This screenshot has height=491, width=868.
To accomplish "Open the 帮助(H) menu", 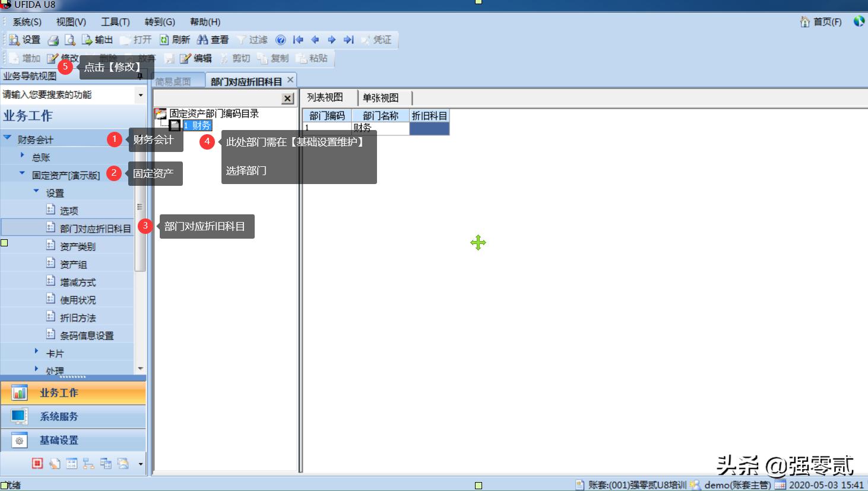I will 205,22.
